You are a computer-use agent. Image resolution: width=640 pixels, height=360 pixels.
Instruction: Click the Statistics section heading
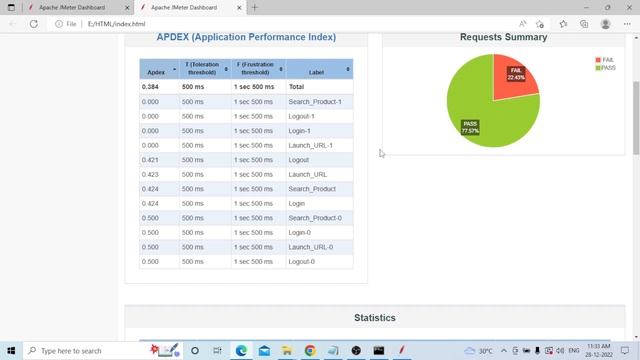pos(375,318)
